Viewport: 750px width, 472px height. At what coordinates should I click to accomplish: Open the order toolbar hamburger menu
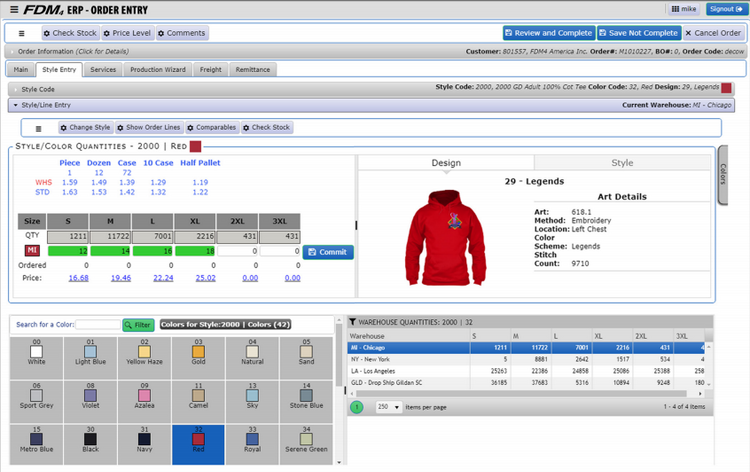(22, 33)
